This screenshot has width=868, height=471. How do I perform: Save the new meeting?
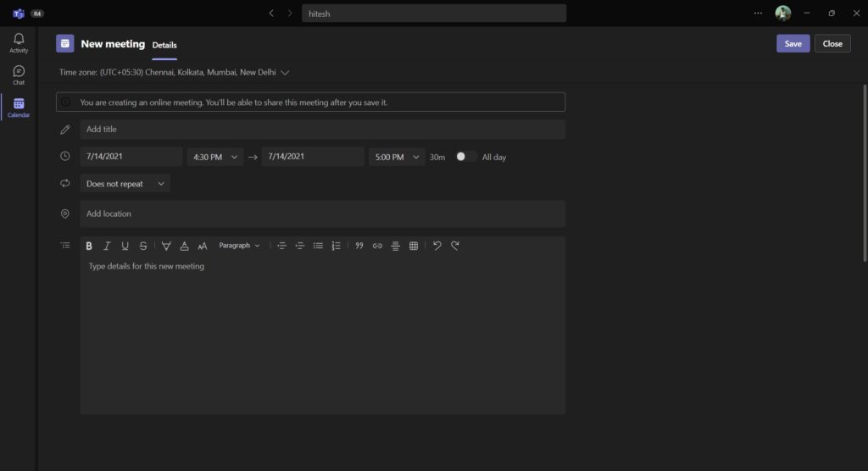point(793,44)
